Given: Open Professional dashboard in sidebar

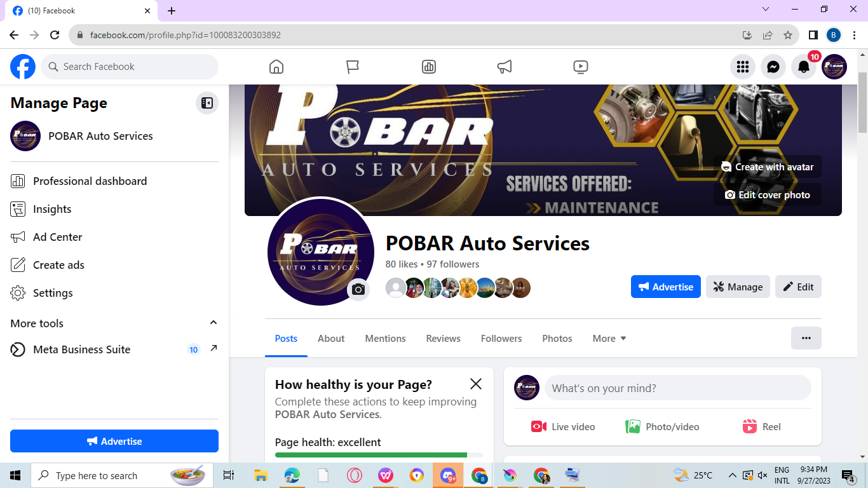Looking at the screenshot, I should (x=114, y=181).
